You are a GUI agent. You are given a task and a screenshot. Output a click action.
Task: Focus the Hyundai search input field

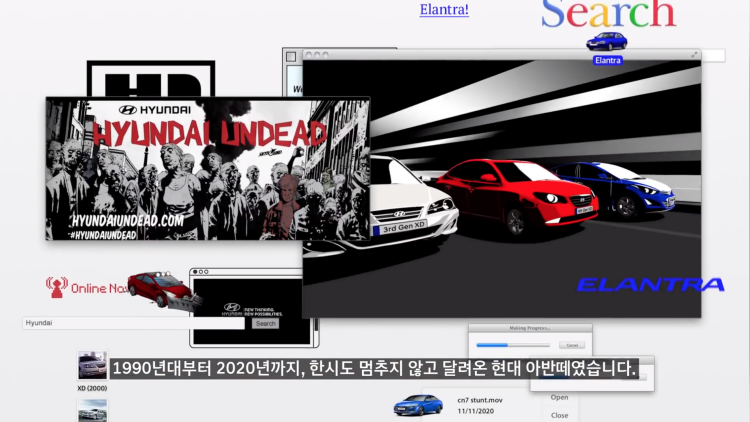pos(133,323)
